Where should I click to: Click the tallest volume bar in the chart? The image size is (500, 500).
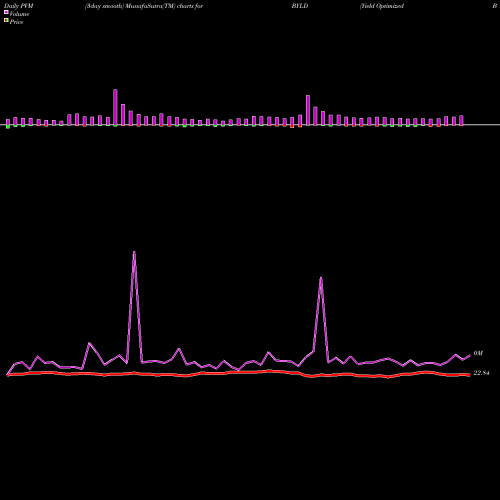pyautogui.click(x=115, y=107)
